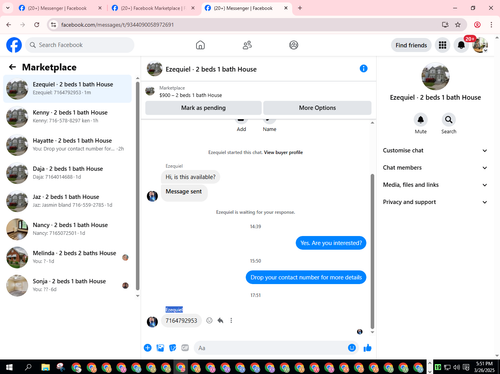Screen dimensions: 500x374
Task: View site information icon in address bar
Action: click(53, 25)
